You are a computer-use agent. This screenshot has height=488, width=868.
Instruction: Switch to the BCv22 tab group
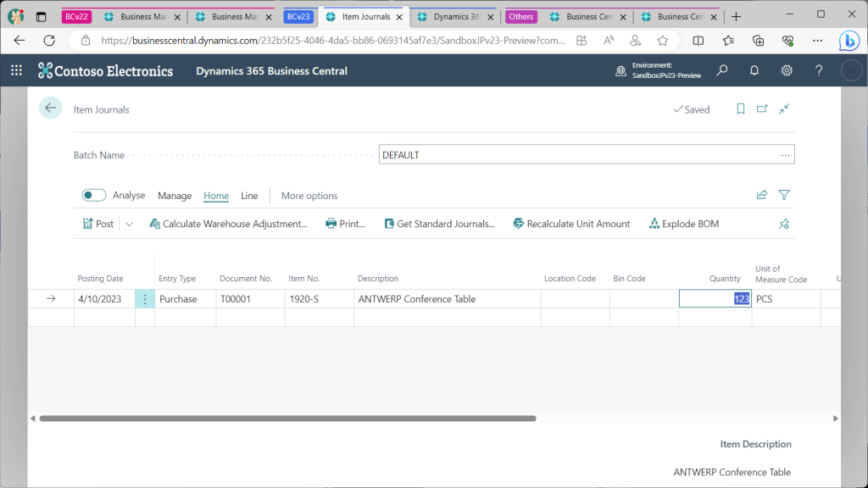tap(76, 17)
